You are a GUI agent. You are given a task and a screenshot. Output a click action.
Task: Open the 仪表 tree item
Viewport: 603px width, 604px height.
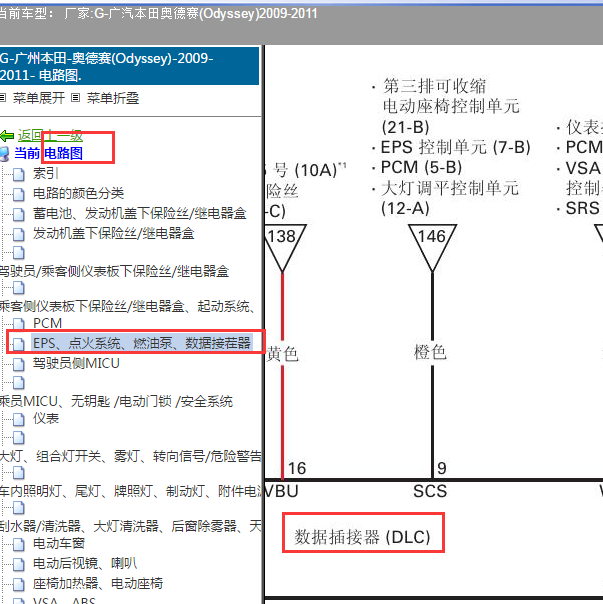(x=46, y=418)
